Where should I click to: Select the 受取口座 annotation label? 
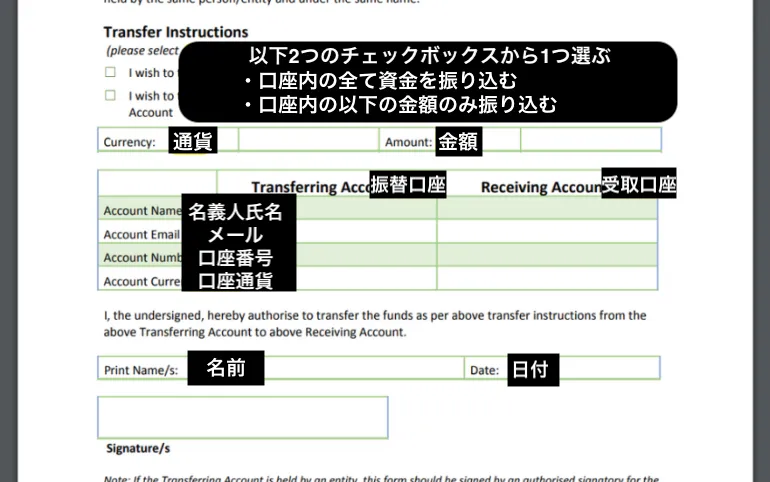click(639, 184)
